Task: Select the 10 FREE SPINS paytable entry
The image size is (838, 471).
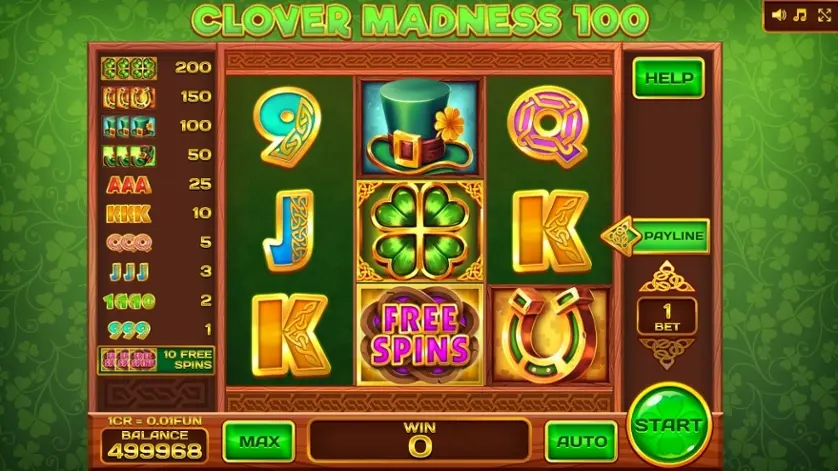Action: tap(156, 360)
